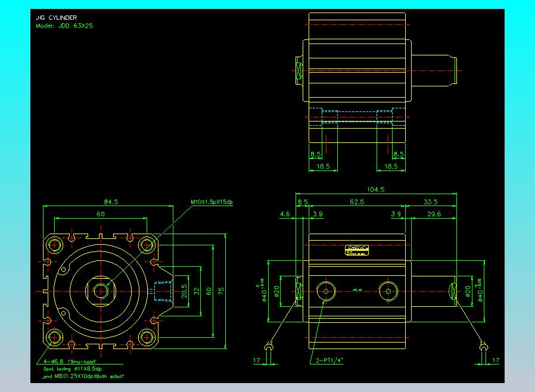Select the 33.5 rod length dimension
This screenshot has width=535, height=392.
pyautogui.click(x=430, y=202)
